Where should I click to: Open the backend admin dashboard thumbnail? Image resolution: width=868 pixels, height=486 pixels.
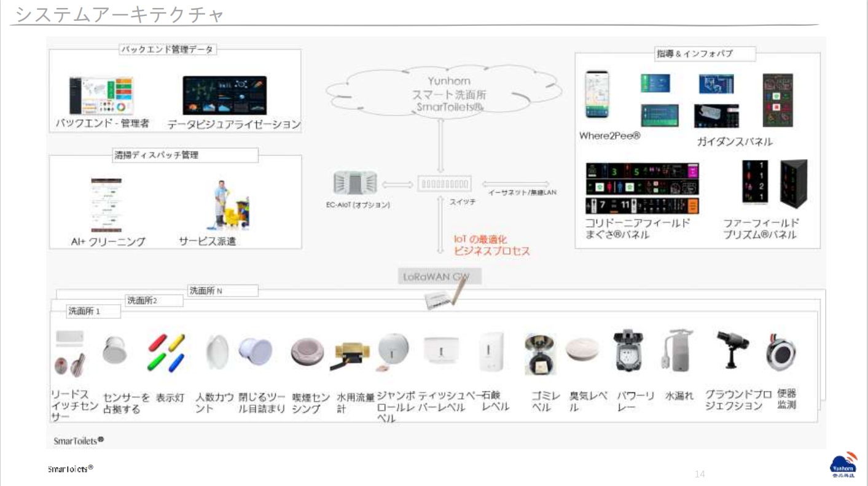tap(101, 95)
